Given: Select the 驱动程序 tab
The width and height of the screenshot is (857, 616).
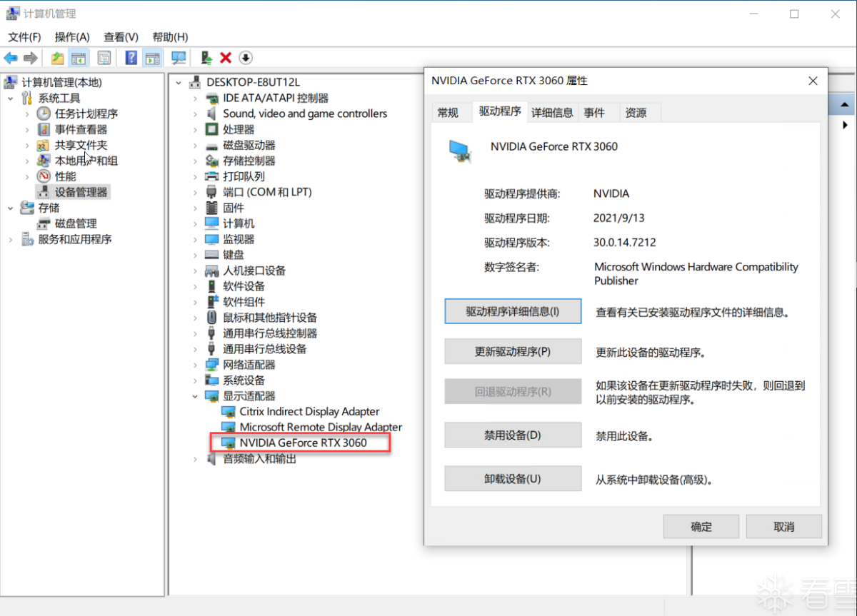Looking at the screenshot, I should coord(500,111).
